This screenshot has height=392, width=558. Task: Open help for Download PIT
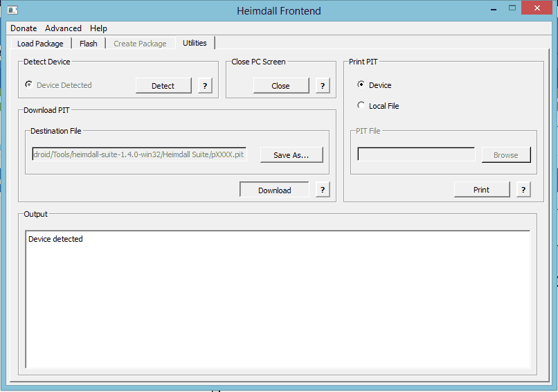pos(323,189)
